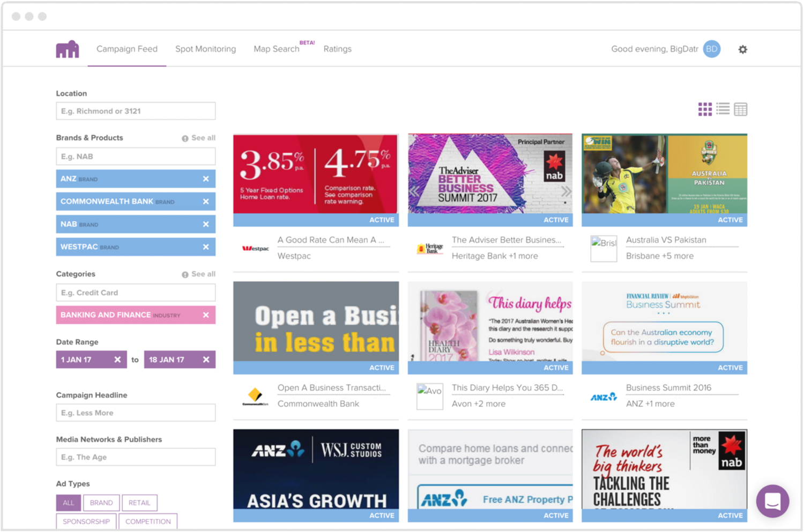Click 'Commonwealth Bank' advertiser name under card
This screenshot has height=532, width=804.
tap(318, 404)
